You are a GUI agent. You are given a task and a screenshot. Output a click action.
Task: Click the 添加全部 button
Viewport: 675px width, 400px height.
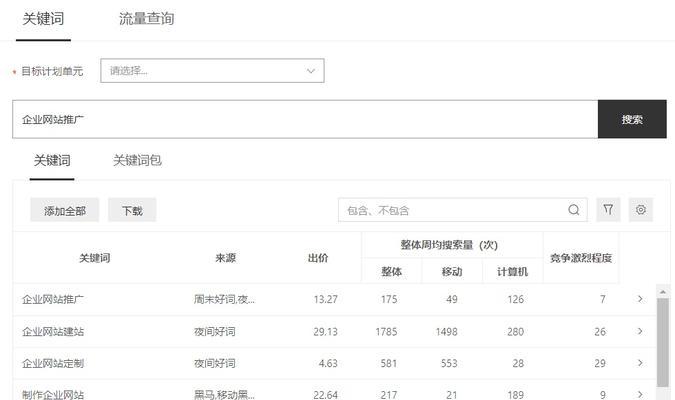coord(65,210)
